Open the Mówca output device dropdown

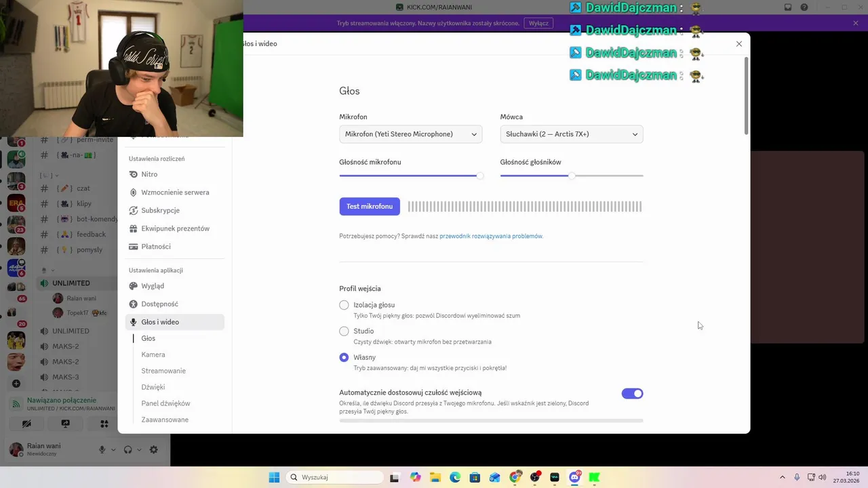tap(572, 134)
